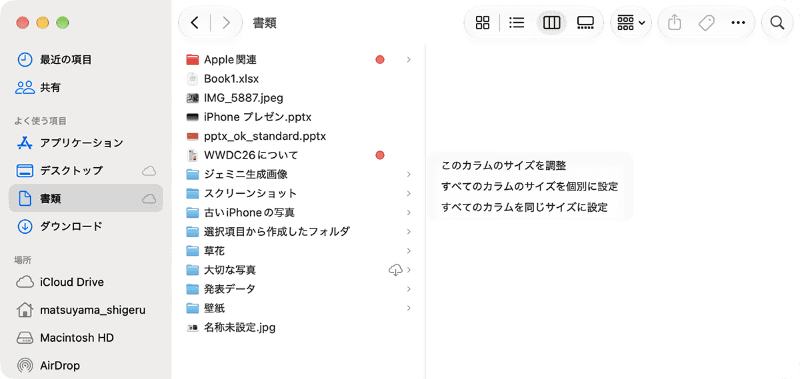Select the 発表データ folder

(x=299, y=289)
